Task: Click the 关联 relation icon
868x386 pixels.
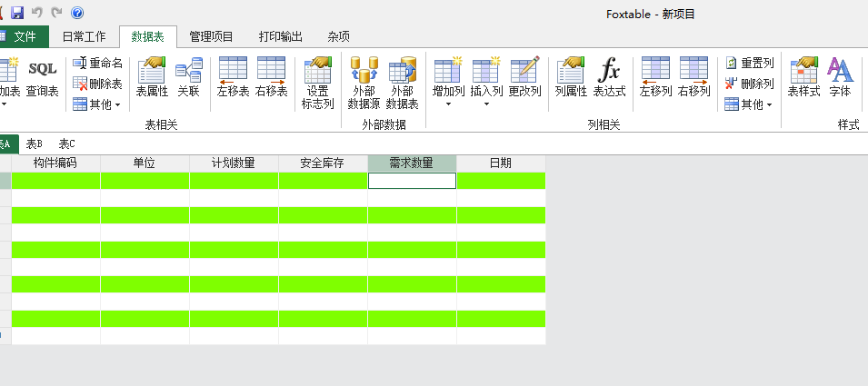Action: [x=188, y=78]
